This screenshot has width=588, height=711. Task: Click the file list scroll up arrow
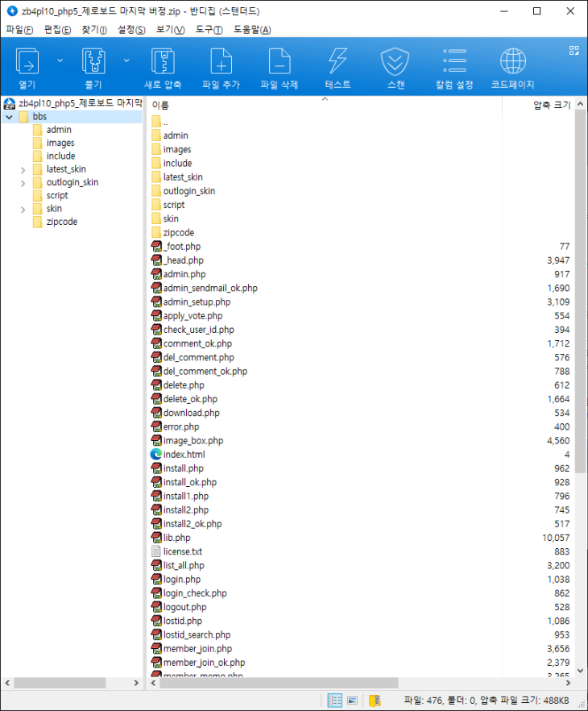point(580,104)
